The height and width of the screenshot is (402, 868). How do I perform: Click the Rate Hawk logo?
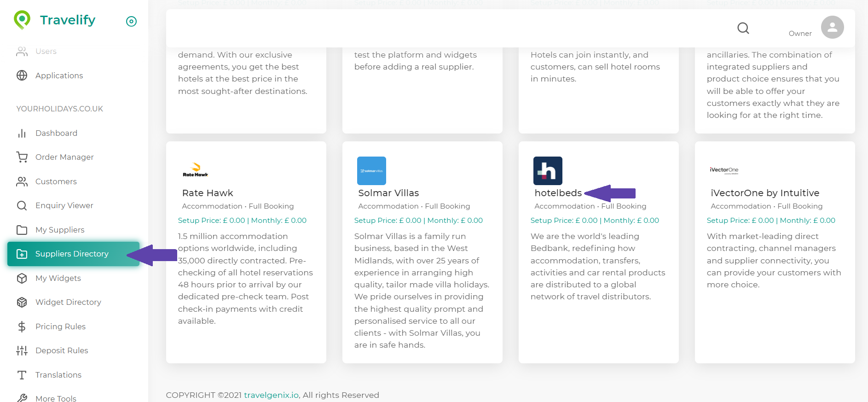pos(196,170)
